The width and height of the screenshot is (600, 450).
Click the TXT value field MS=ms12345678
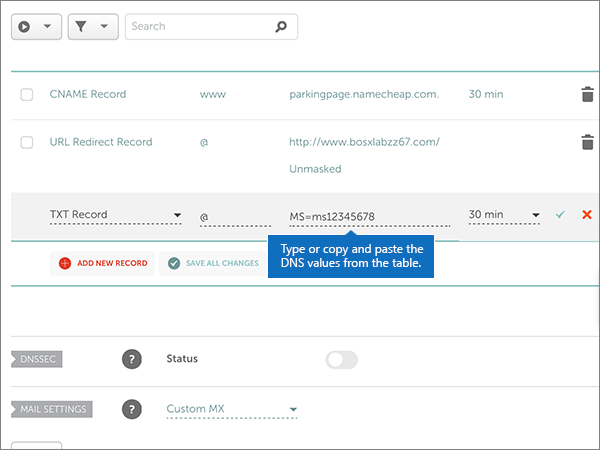coord(372,215)
